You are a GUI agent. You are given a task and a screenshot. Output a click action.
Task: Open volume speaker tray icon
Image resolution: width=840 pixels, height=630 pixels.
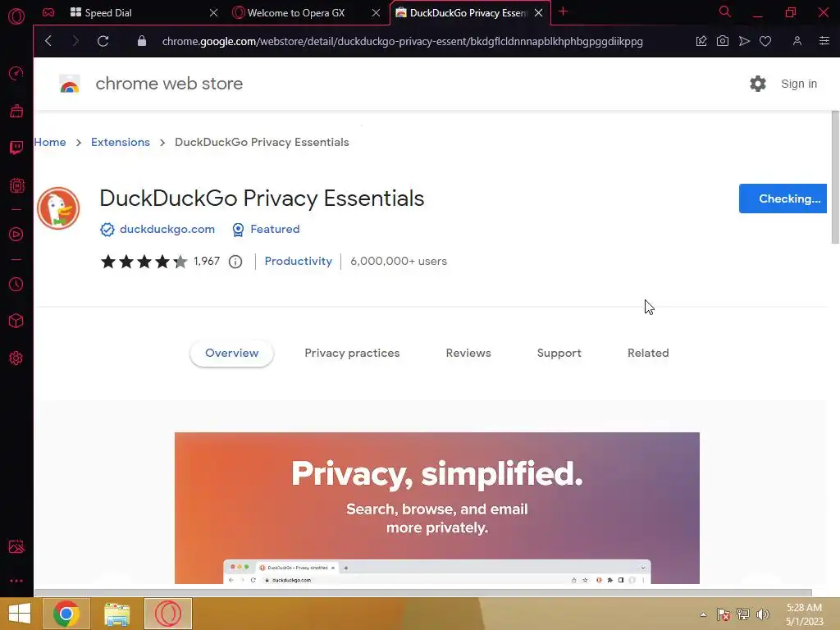click(x=762, y=614)
